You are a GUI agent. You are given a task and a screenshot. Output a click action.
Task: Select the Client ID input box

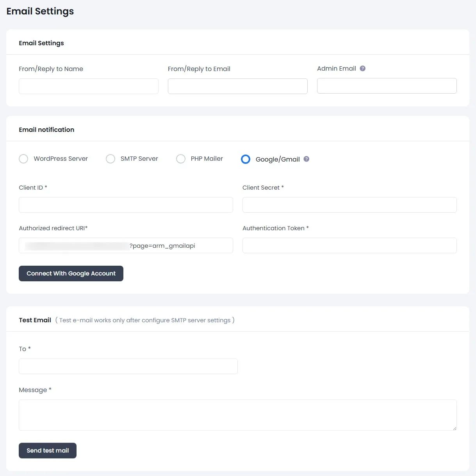[x=126, y=204]
